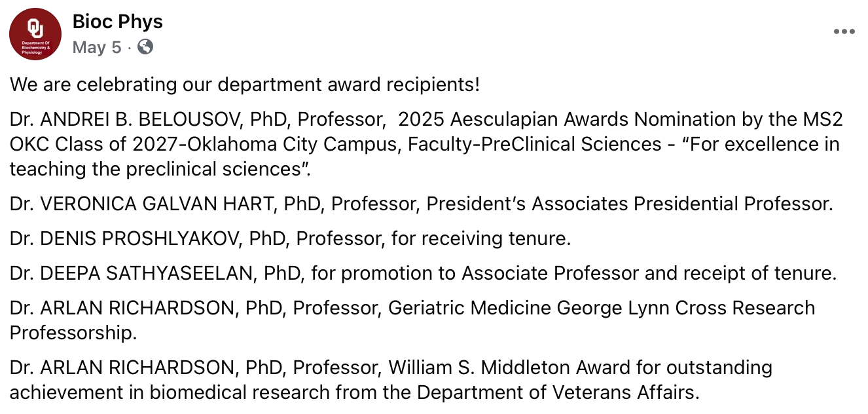This screenshot has height=414, width=868.
Task: Click 'Department of Veterans Affairs' text
Action: 558,392
